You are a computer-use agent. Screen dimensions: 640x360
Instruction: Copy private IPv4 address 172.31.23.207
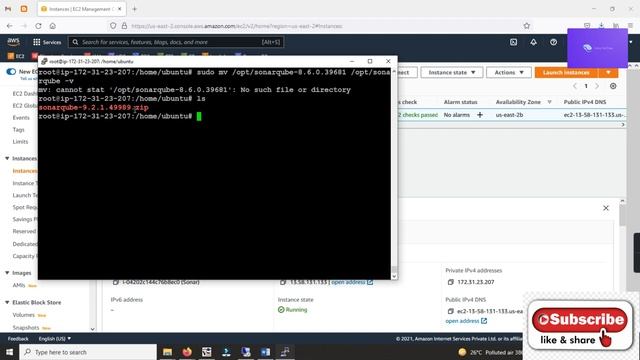coord(451,282)
